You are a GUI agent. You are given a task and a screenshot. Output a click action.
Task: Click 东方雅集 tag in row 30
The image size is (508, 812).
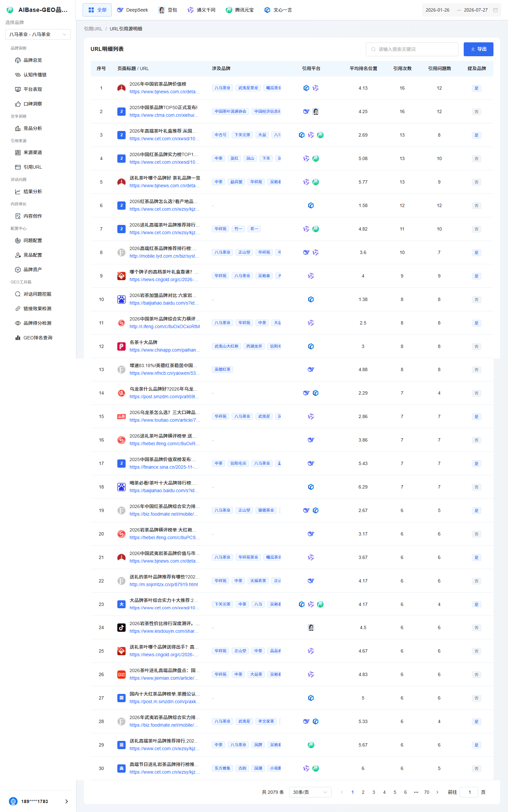[222, 768]
